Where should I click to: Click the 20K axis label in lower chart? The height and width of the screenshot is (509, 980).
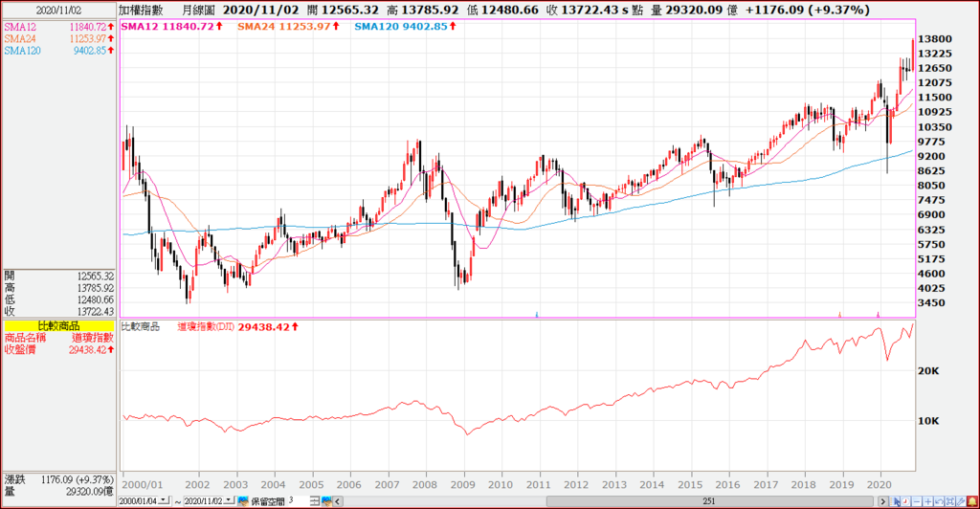(928, 371)
